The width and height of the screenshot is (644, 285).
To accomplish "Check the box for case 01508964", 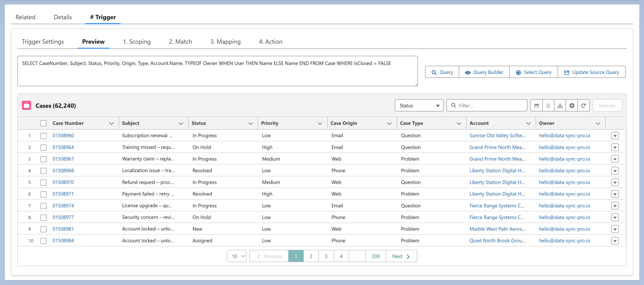I will [x=44, y=147].
